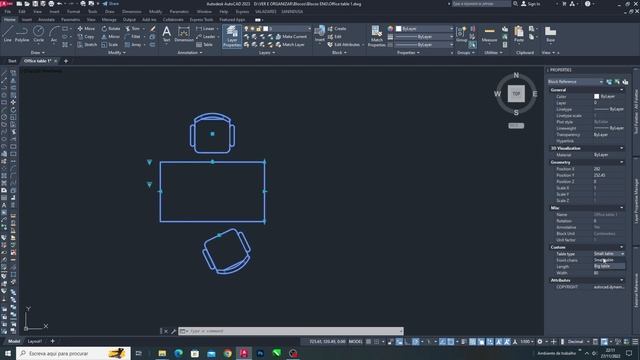The image size is (640, 360).
Task: Click the Mirror tool
Action: point(111,37)
